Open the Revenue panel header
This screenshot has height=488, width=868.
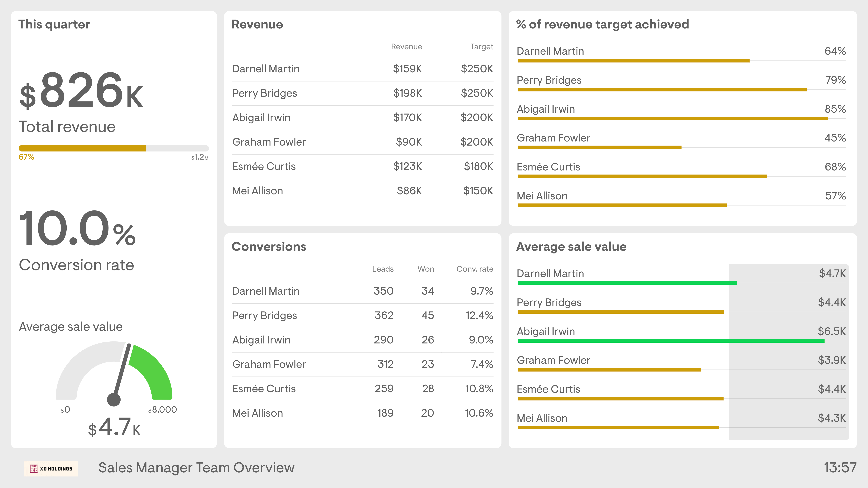click(x=257, y=24)
